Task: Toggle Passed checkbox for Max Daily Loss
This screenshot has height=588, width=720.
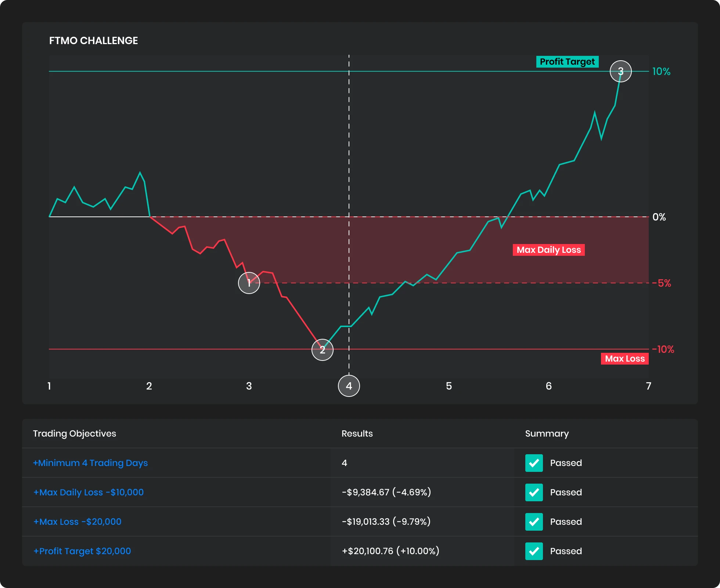Action: coord(534,492)
